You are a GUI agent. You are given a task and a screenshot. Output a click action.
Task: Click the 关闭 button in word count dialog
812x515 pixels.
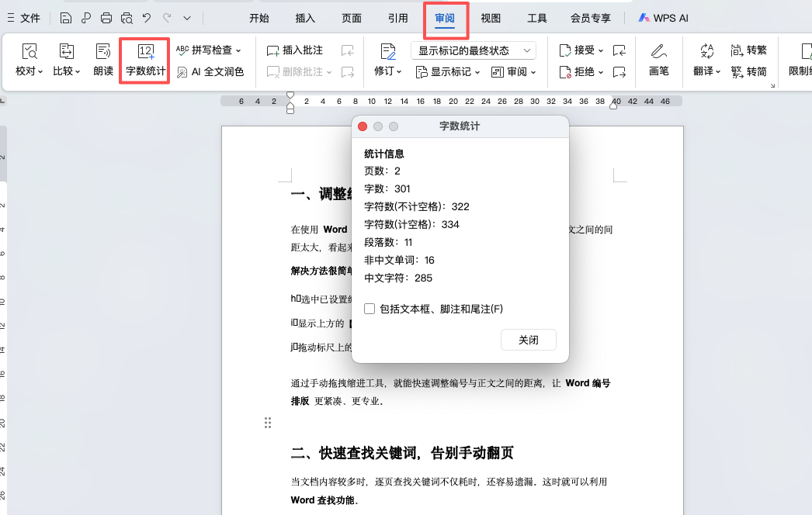click(528, 340)
